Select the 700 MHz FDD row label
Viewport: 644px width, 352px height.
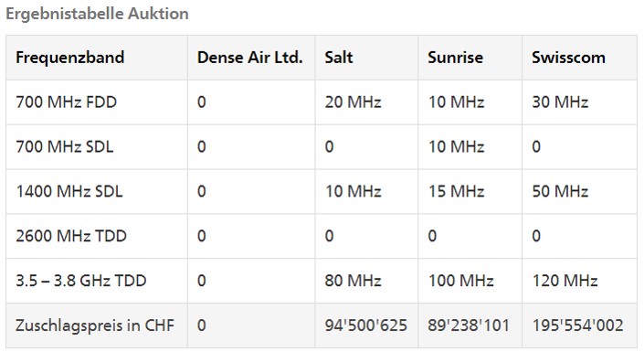pyautogui.click(x=66, y=102)
